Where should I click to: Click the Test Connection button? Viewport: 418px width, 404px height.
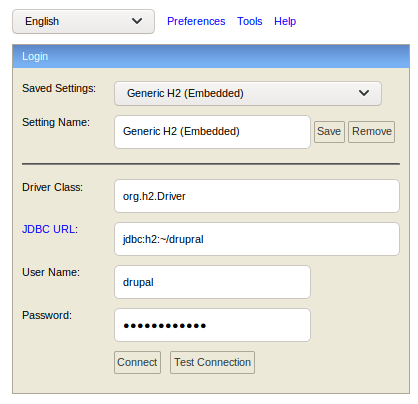pyautogui.click(x=212, y=362)
